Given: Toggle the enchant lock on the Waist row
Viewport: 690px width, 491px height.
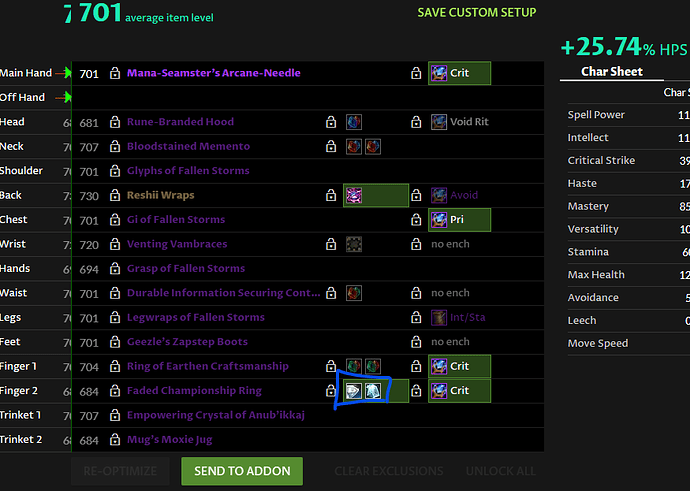Looking at the screenshot, I should point(415,293).
